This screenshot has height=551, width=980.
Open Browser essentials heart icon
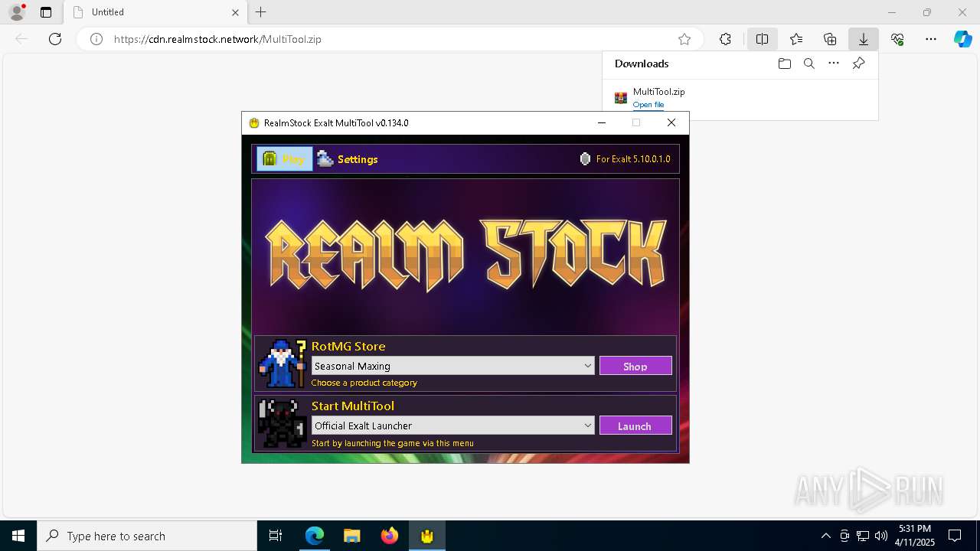pyautogui.click(x=897, y=39)
